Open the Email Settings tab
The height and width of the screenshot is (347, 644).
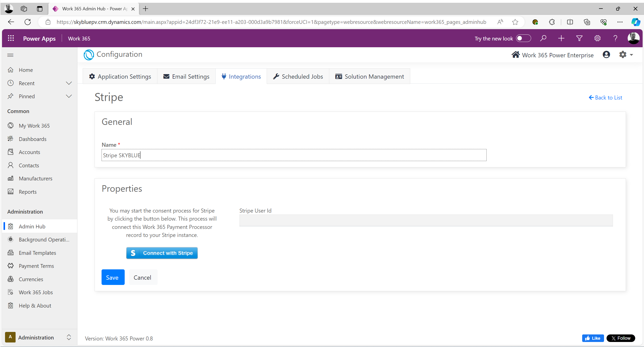coord(186,76)
